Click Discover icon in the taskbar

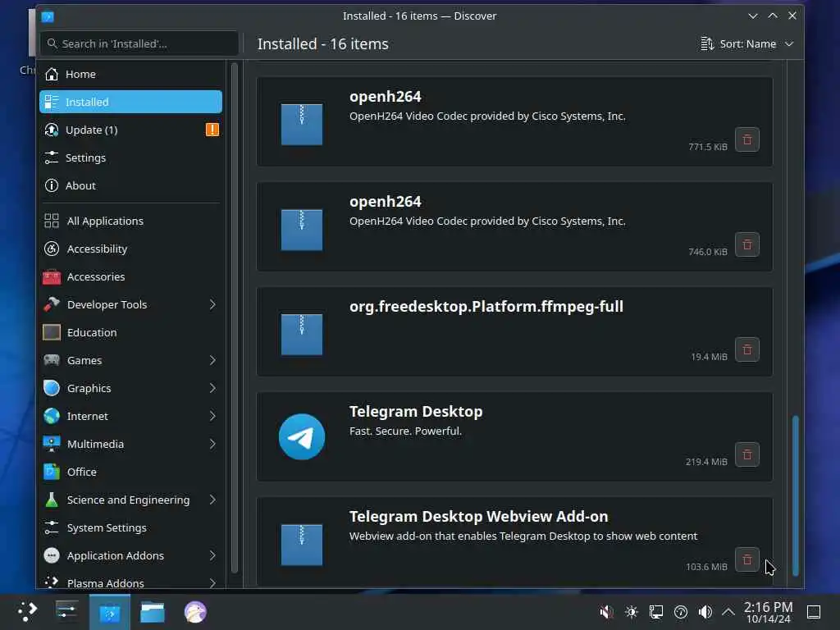pos(109,612)
